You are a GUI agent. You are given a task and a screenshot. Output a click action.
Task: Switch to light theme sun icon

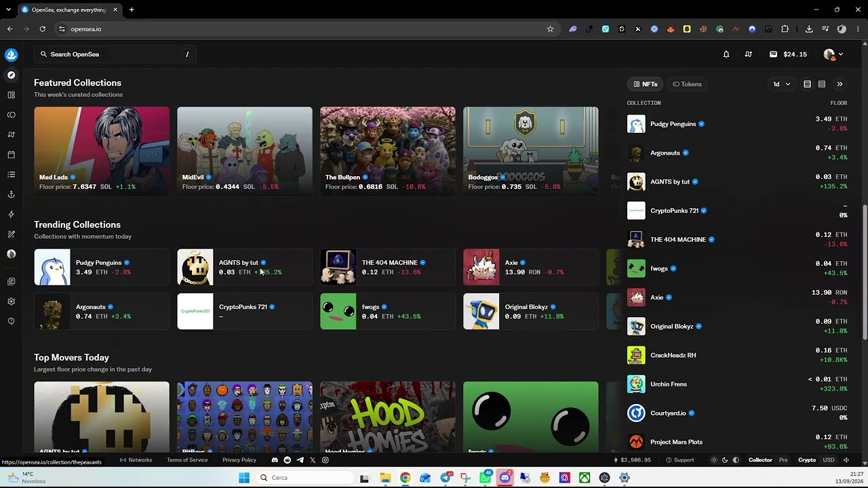click(713, 460)
